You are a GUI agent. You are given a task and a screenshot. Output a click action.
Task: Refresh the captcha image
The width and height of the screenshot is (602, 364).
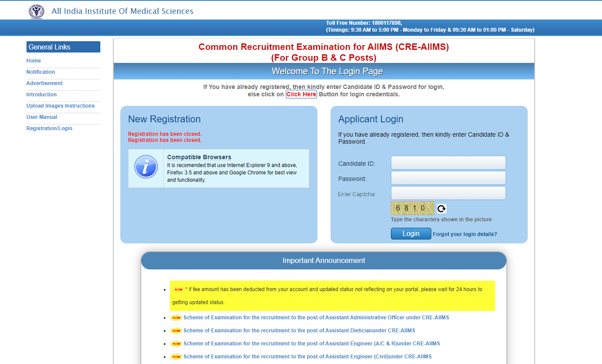[441, 209]
